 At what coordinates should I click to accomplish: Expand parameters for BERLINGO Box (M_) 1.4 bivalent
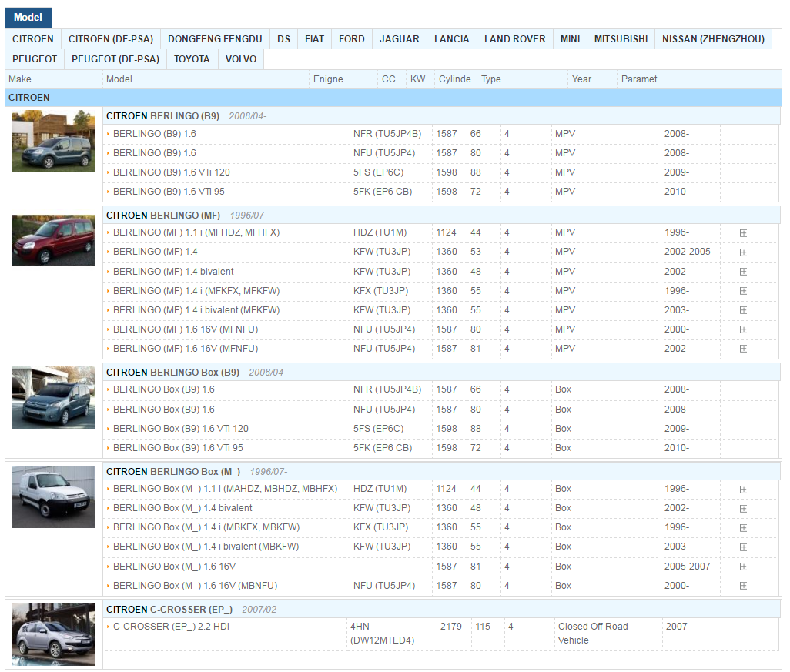click(743, 509)
